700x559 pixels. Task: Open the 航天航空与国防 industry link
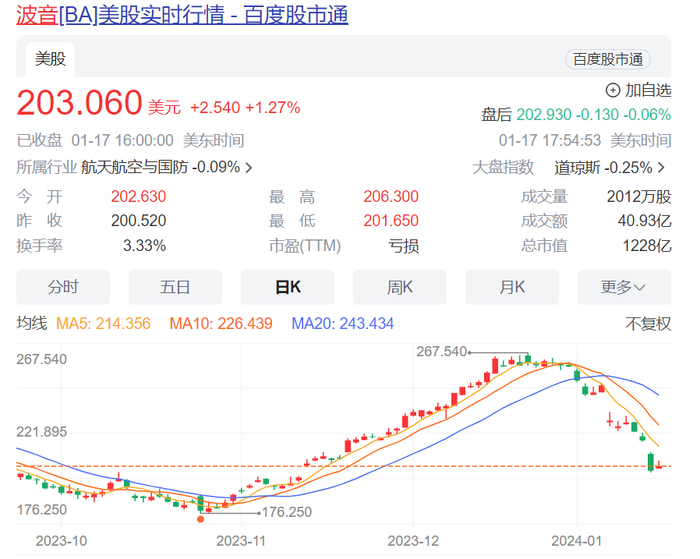pyautogui.click(x=134, y=167)
